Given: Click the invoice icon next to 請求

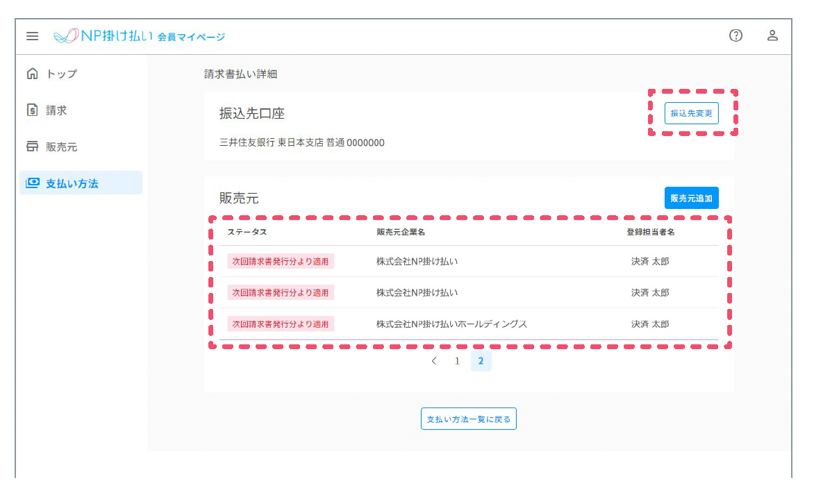Looking at the screenshot, I should [32, 110].
